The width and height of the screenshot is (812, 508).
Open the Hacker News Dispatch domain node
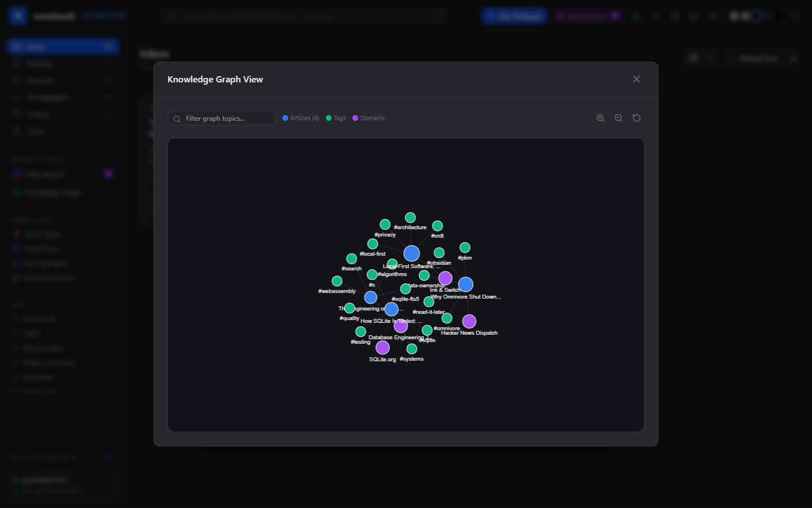pyautogui.click(x=469, y=322)
